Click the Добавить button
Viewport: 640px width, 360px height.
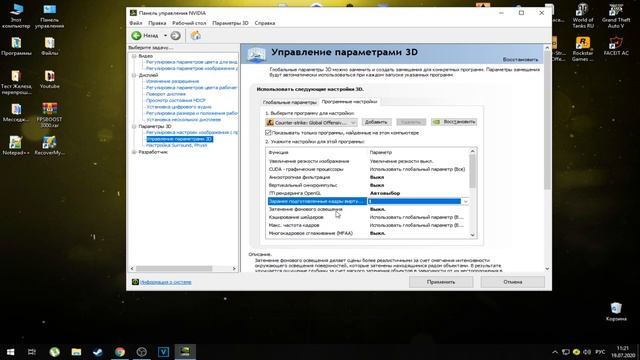[376, 122]
